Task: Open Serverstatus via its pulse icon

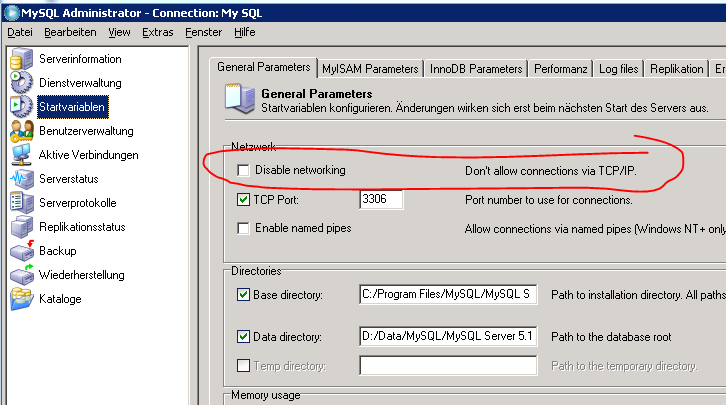Action: tap(20, 178)
